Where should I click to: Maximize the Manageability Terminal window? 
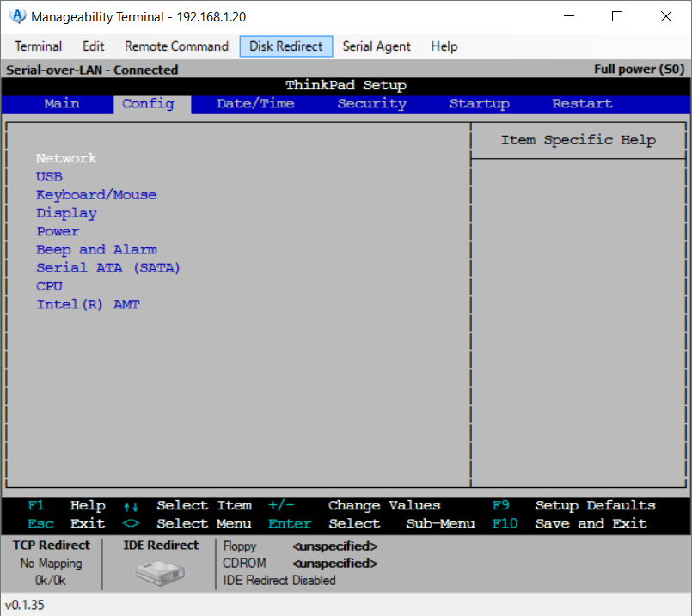(x=617, y=16)
